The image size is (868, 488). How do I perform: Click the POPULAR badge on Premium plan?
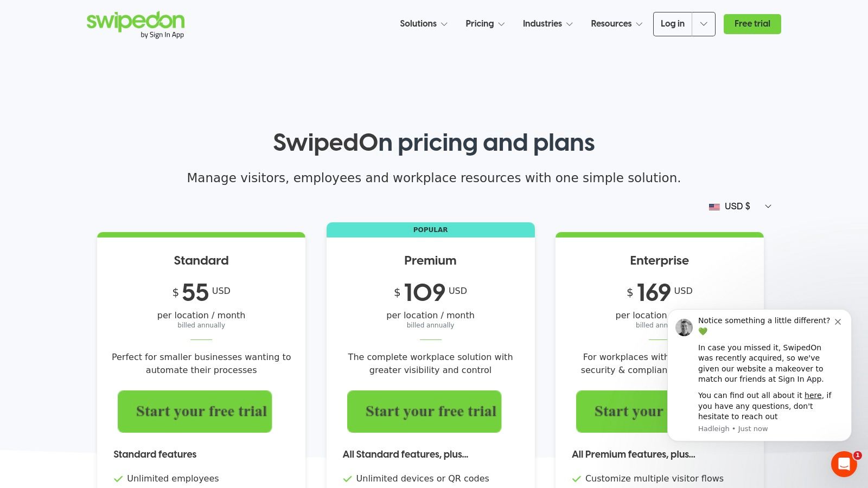pyautogui.click(x=431, y=230)
